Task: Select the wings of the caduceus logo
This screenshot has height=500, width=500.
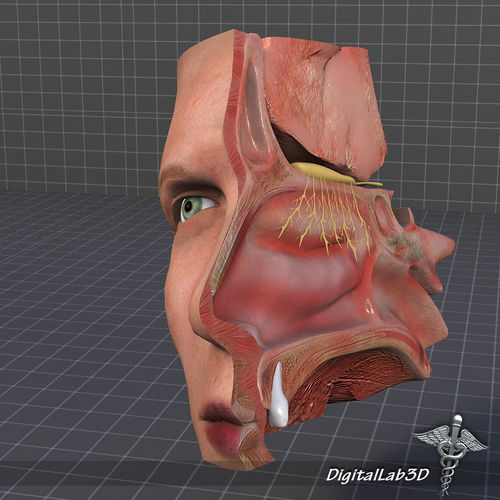Action: 450,438
